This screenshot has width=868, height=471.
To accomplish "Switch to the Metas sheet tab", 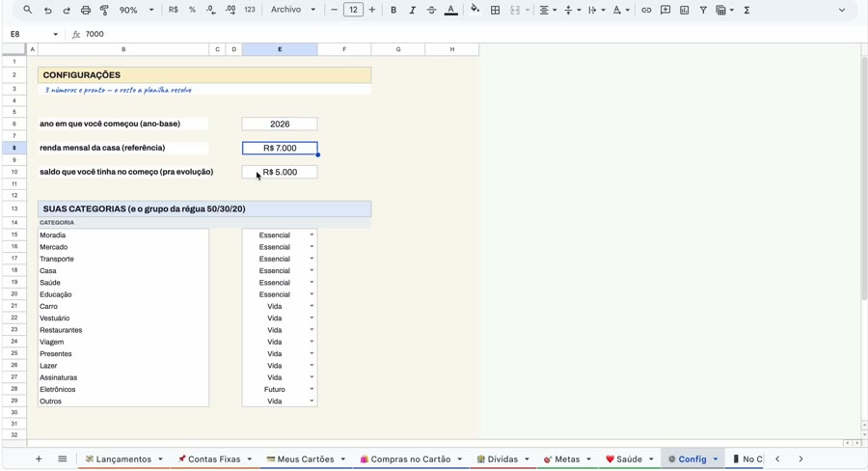I will coord(567,459).
